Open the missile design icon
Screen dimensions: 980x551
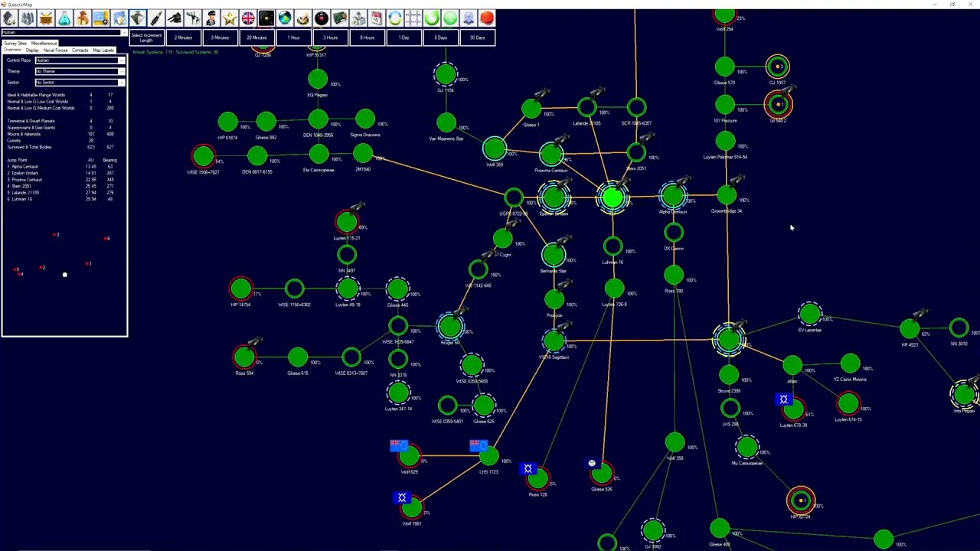(x=156, y=18)
